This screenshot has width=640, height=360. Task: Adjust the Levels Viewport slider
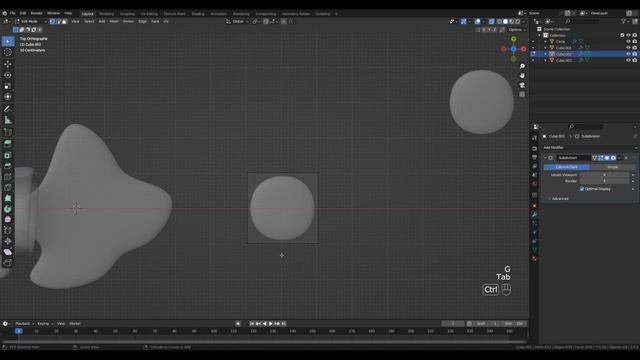point(604,175)
